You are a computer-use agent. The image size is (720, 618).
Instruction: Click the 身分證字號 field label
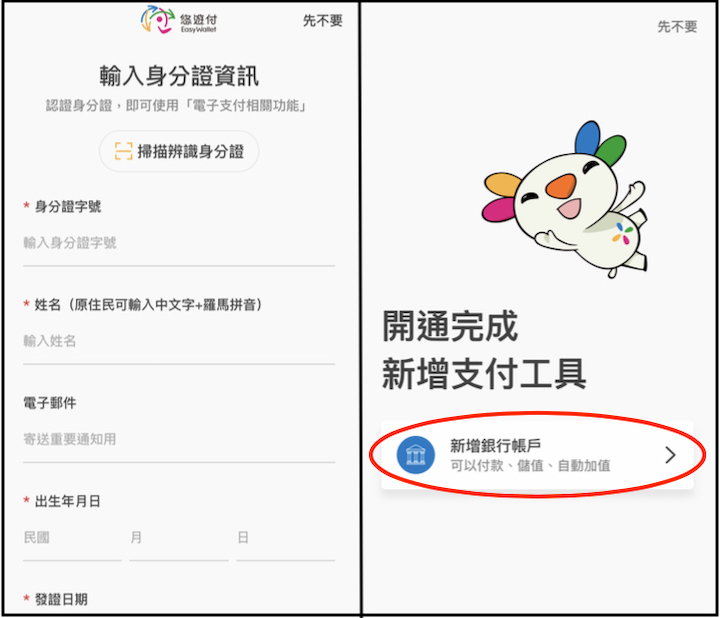[68, 207]
